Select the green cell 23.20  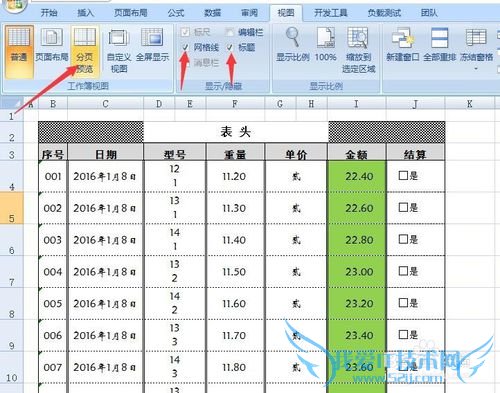pyautogui.click(x=357, y=304)
